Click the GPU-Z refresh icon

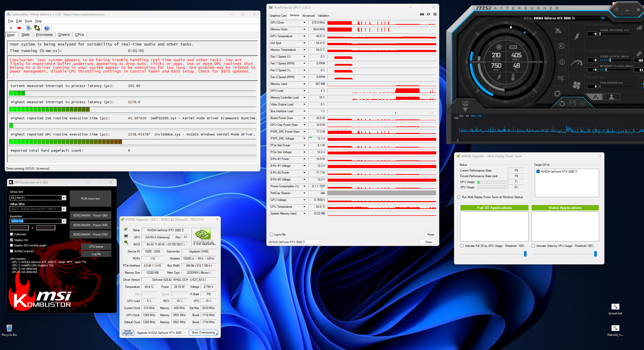[x=428, y=14]
